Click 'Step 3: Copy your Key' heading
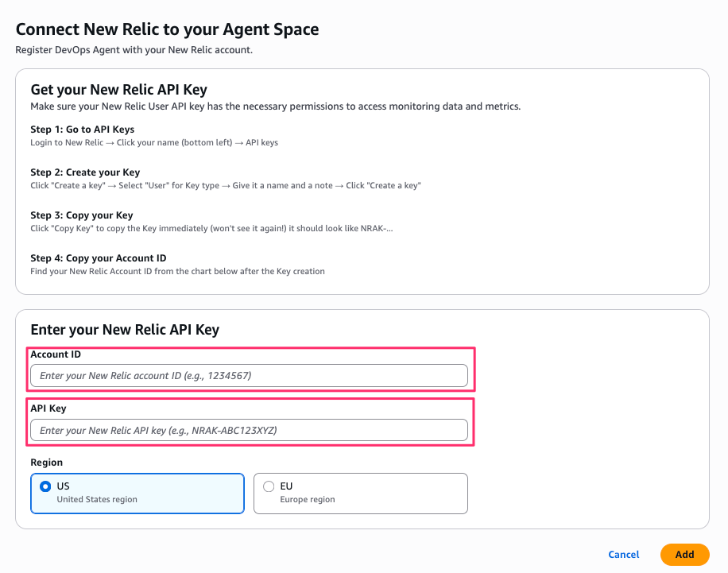This screenshot has height=573, width=728. point(82,215)
